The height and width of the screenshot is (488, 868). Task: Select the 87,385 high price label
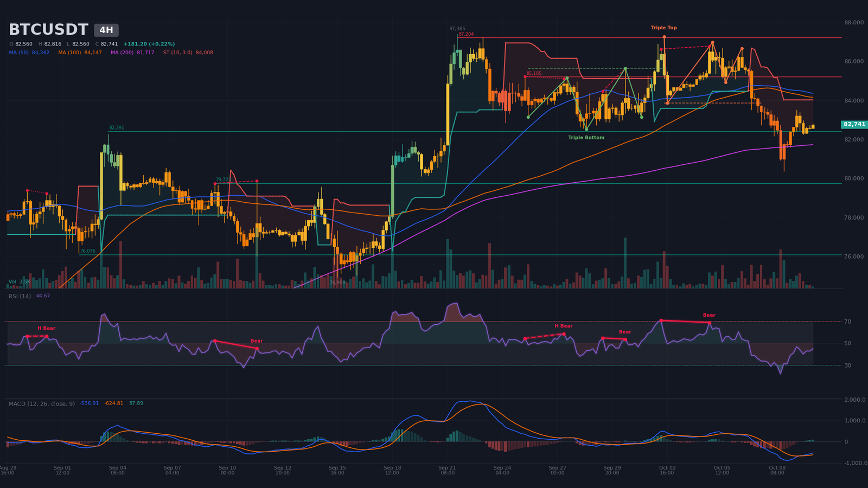point(457,29)
